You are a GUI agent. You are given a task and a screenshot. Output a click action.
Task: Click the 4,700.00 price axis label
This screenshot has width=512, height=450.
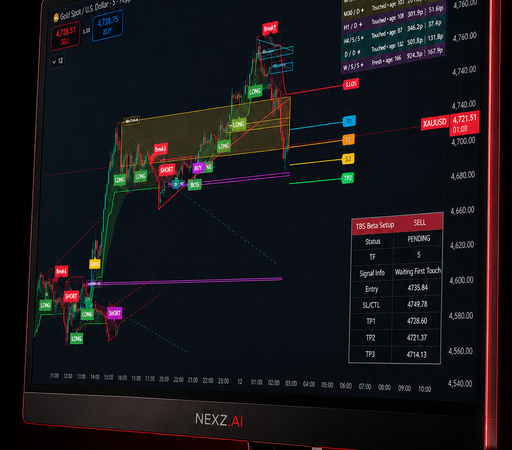(x=463, y=141)
